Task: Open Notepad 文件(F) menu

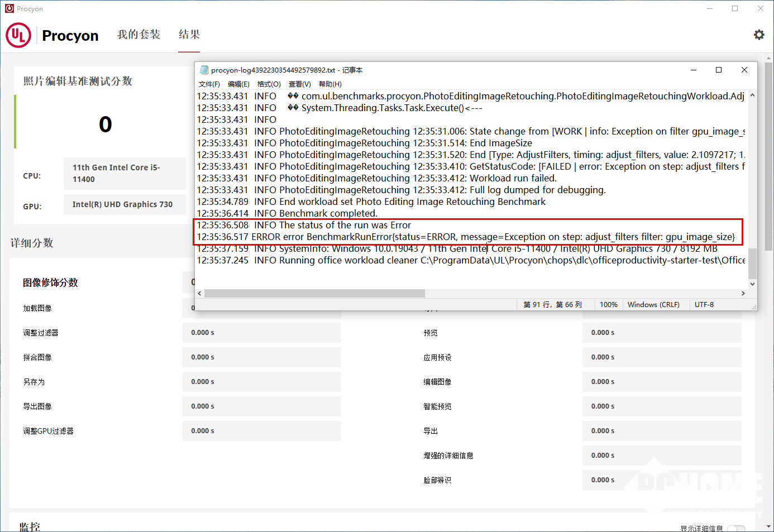Action: [x=209, y=84]
